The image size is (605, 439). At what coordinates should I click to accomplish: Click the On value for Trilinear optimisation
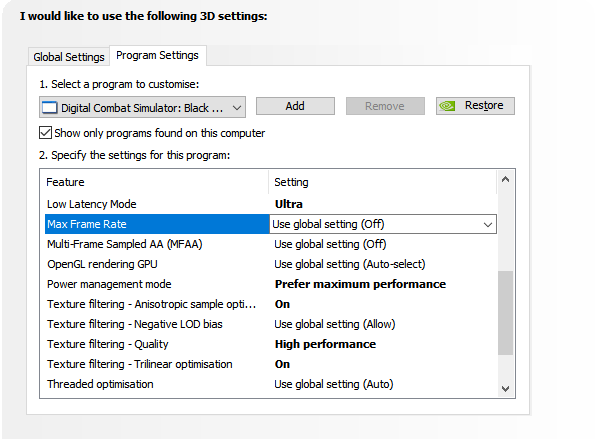coord(282,364)
